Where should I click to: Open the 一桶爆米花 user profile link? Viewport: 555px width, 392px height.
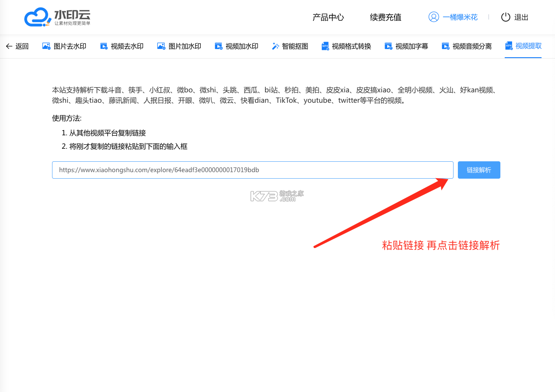[460, 17]
